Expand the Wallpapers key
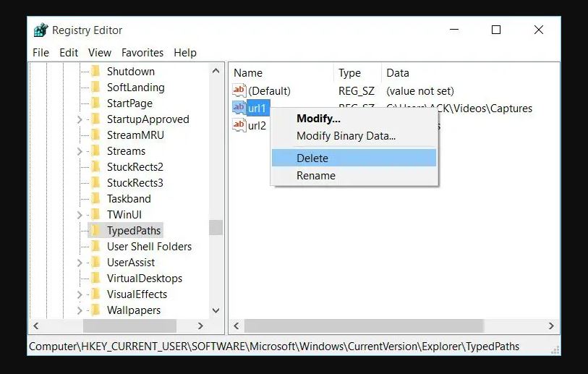This screenshot has width=588, height=374. coord(80,310)
